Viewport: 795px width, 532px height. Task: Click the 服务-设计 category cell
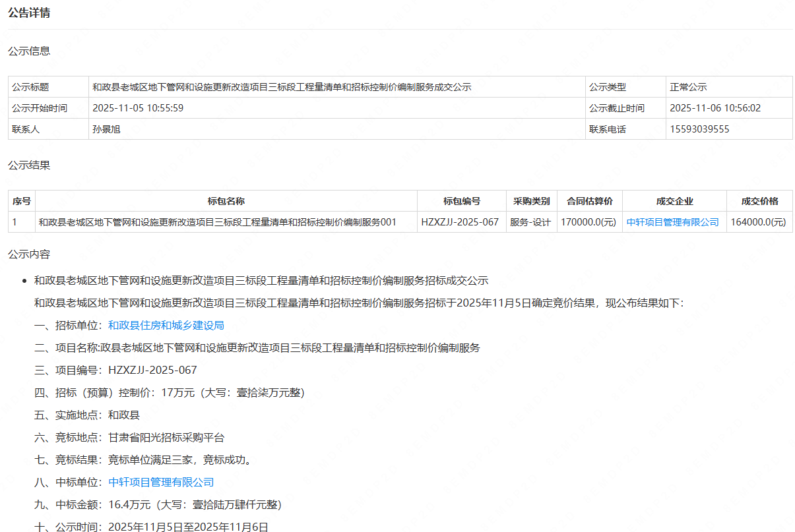click(530, 222)
